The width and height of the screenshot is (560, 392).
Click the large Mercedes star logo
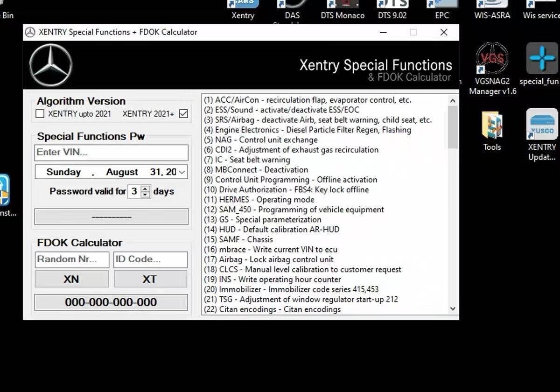click(50, 65)
